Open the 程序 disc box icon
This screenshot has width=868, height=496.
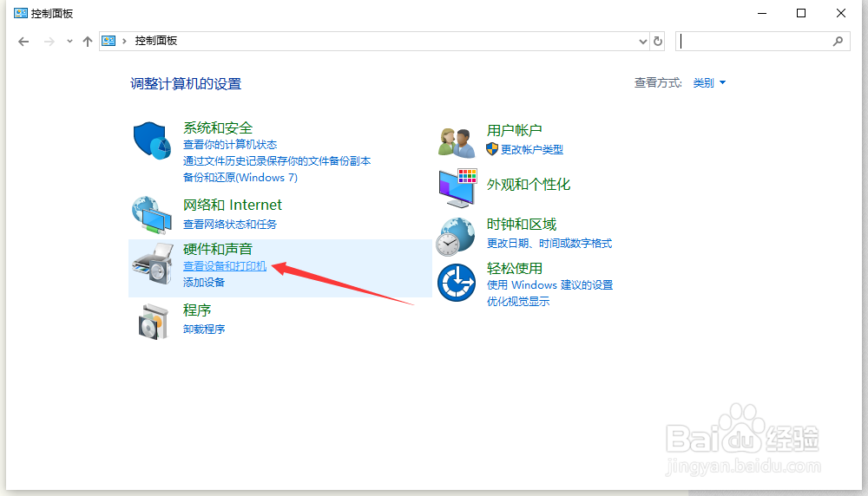point(153,321)
